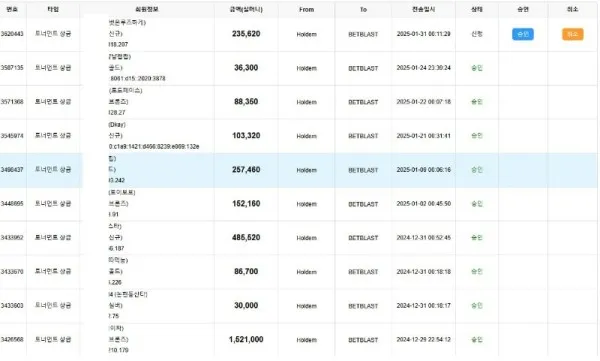Select timestamp 2025-01-09 00:06:16
Screen dimensions: 600x361
tap(424, 170)
